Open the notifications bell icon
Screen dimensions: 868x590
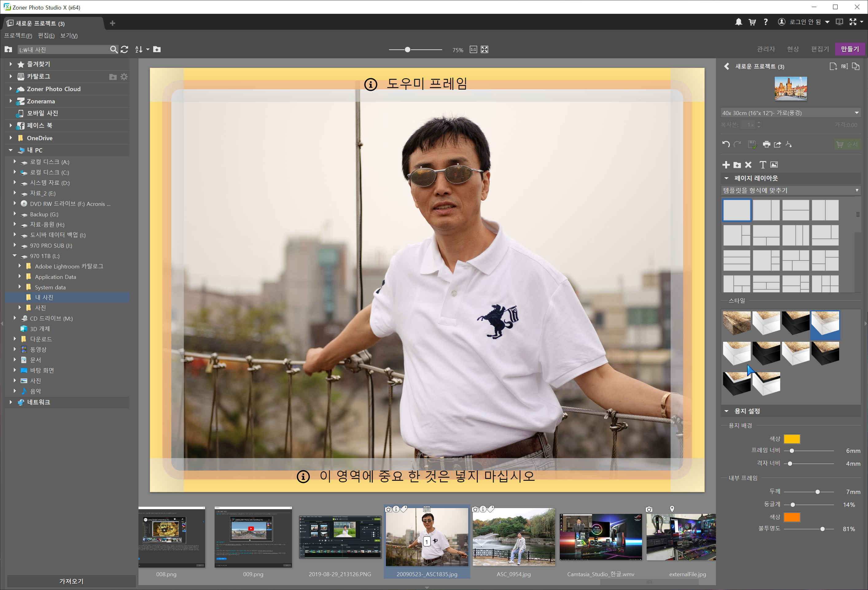coord(738,22)
